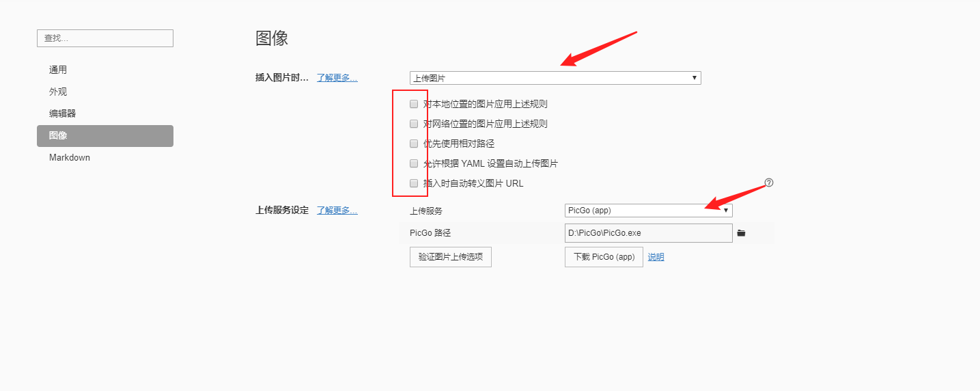Open the 上传图片 insert-action dropdown
This screenshot has height=391, width=980.
555,78
